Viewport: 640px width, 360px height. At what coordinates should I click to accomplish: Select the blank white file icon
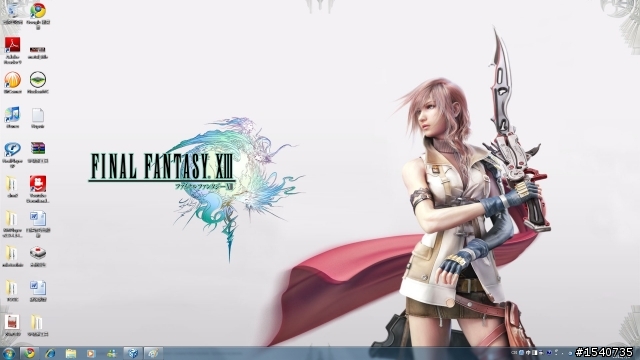click(38, 115)
